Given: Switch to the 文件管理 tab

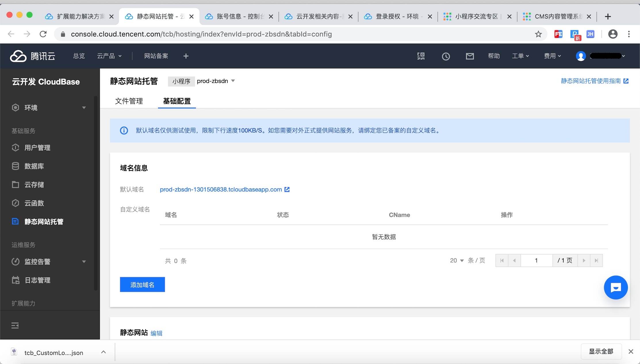Looking at the screenshot, I should pos(129,101).
